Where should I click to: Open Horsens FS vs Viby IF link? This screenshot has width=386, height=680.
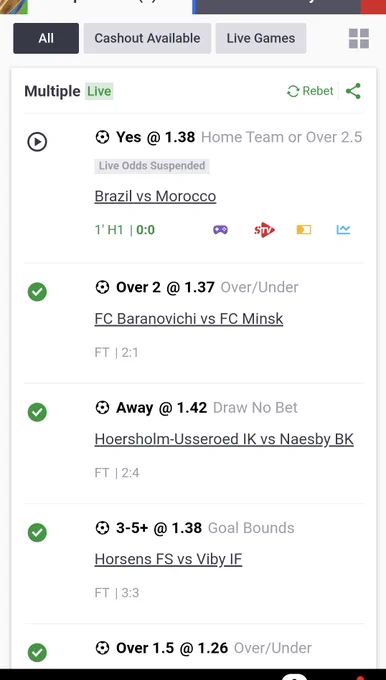[168, 559]
